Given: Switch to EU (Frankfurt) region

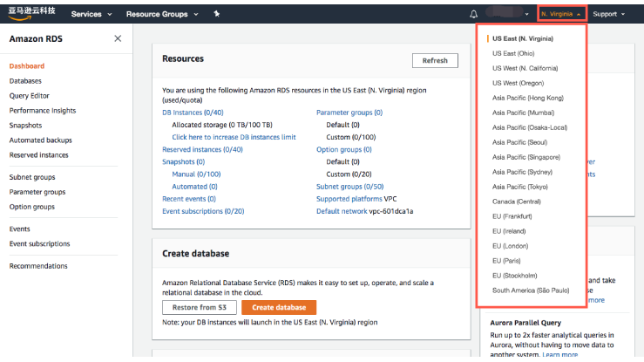Looking at the screenshot, I should [514, 215].
